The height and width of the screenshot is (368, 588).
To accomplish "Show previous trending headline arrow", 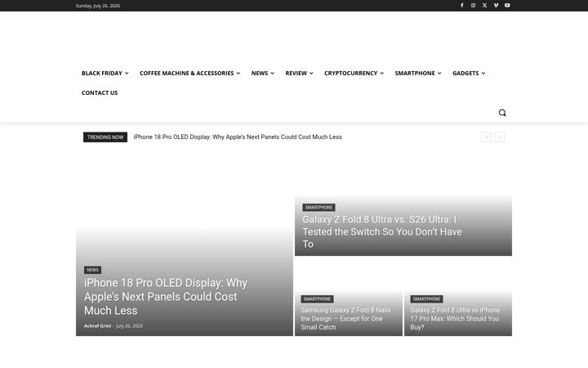I will (x=486, y=137).
